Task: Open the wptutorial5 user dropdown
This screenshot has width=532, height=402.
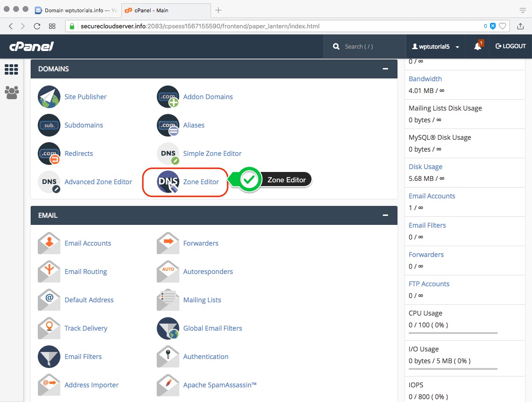Action: [x=436, y=46]
